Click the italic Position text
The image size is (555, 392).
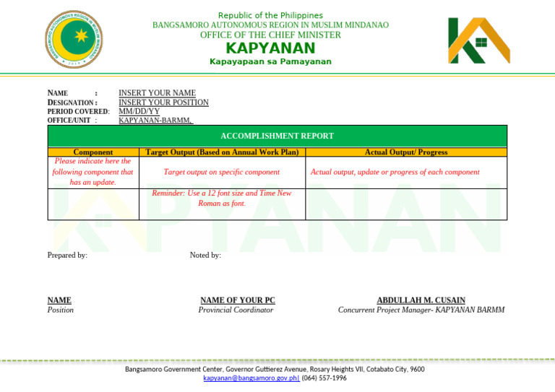pos(61,310)
